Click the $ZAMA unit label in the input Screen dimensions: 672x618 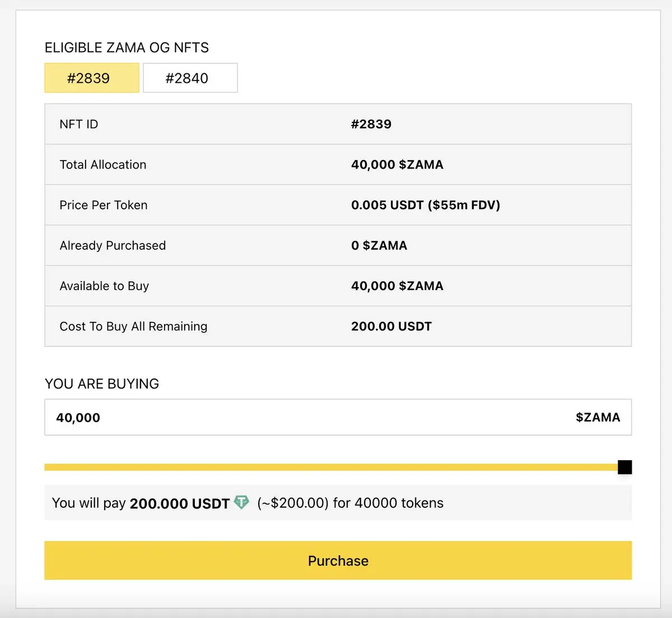click(598, 418)
